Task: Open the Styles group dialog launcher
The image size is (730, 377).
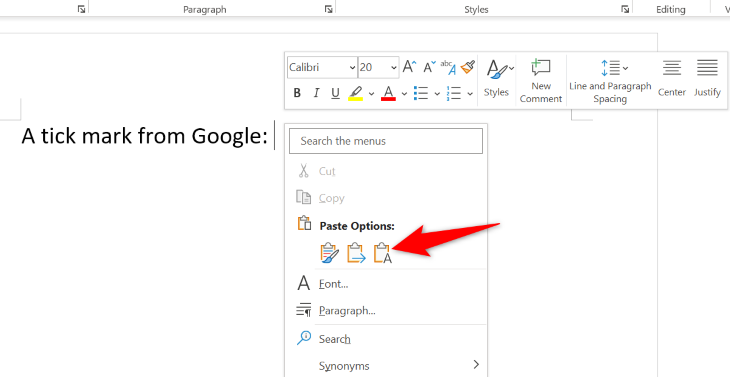Action: pyautogui.click(x=625, y=9)
